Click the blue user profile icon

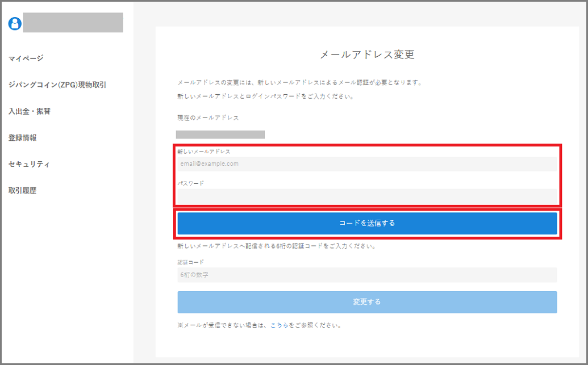15,24
